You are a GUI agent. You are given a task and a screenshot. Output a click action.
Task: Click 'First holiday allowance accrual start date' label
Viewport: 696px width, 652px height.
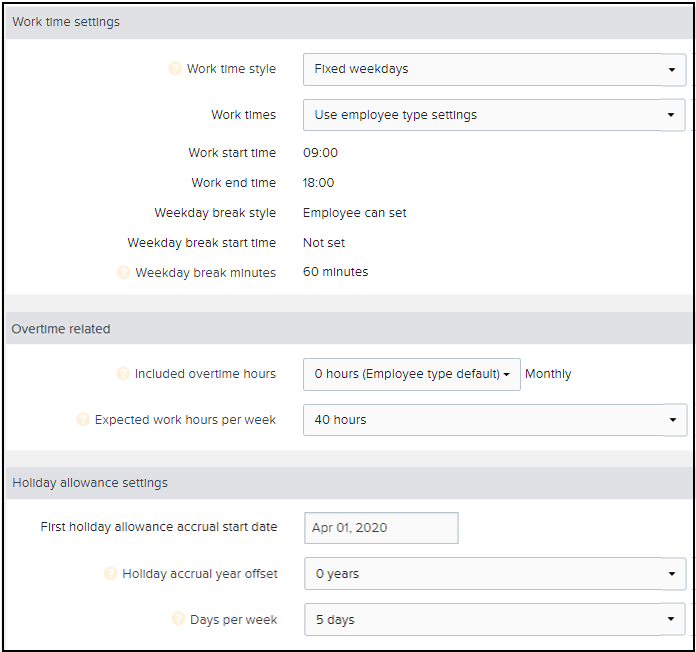158,527
